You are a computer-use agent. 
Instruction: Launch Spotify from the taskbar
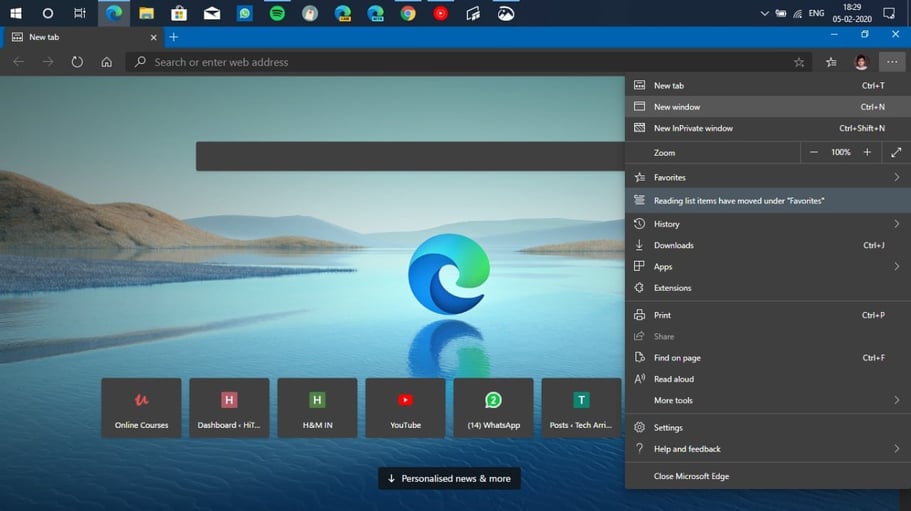pyautogui.click(x=277, y=13)
